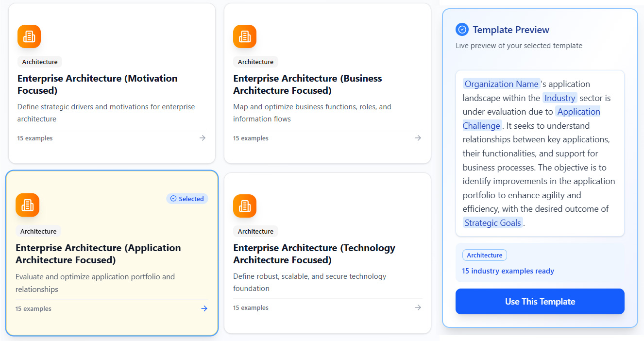Click the arrow on Business Architecture Focused card

(418, 138)
